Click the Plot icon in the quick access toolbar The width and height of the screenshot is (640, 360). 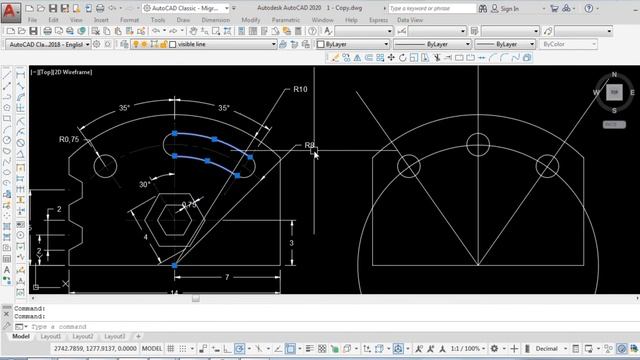pyautogui.click(x=100, y=8)
